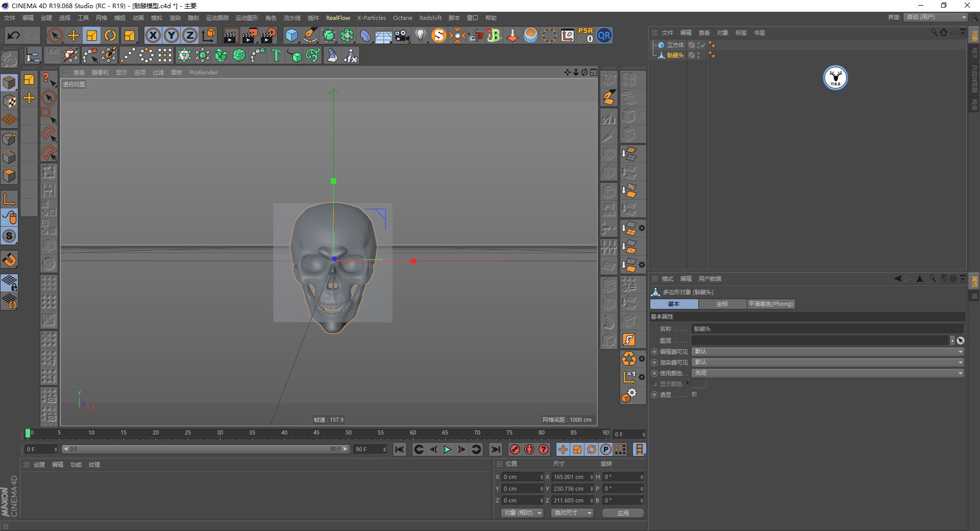
Task: Open the 对象(相对) coordinate mode dropdown
Action: point(522,513)
